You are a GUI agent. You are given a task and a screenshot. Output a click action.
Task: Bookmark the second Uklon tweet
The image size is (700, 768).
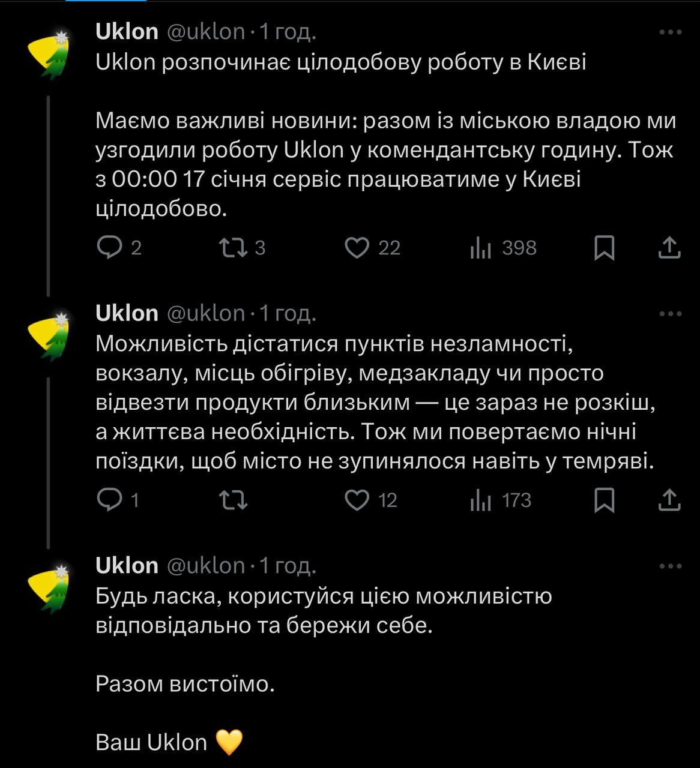605,500
